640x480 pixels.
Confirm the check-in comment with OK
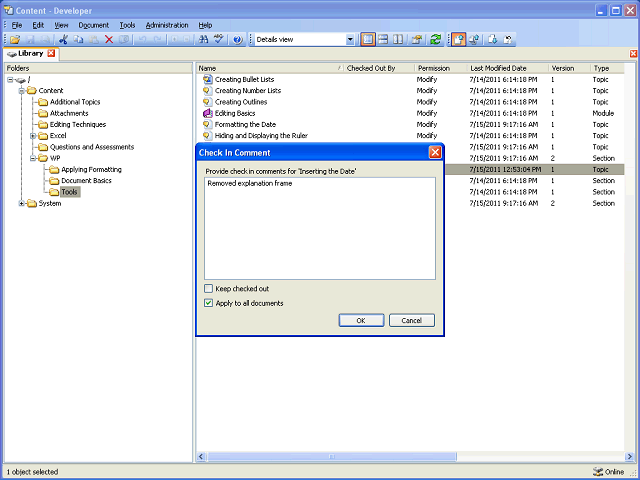pyautogui.click(x=361, y=320)
